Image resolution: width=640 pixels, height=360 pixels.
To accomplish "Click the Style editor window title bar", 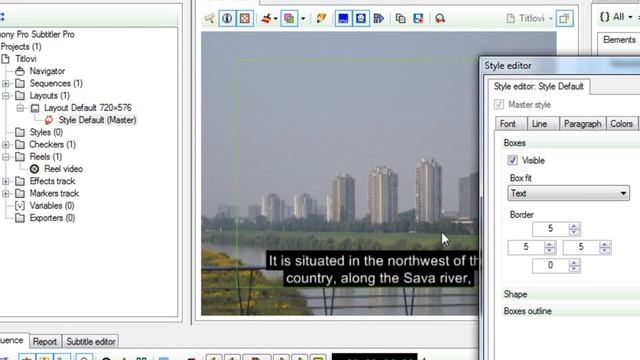I will pyautogui.click(x=561, y=66).
